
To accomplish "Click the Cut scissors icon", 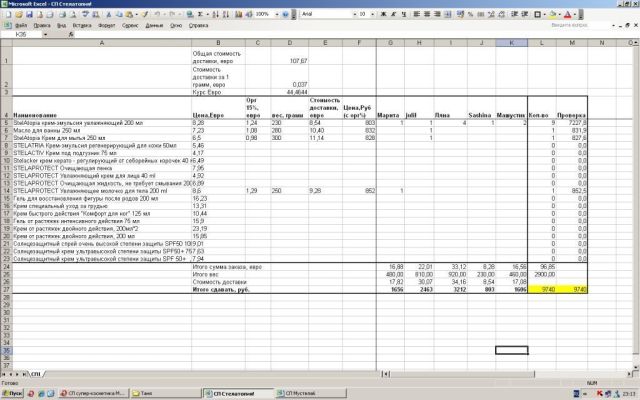I will (109, 14).
